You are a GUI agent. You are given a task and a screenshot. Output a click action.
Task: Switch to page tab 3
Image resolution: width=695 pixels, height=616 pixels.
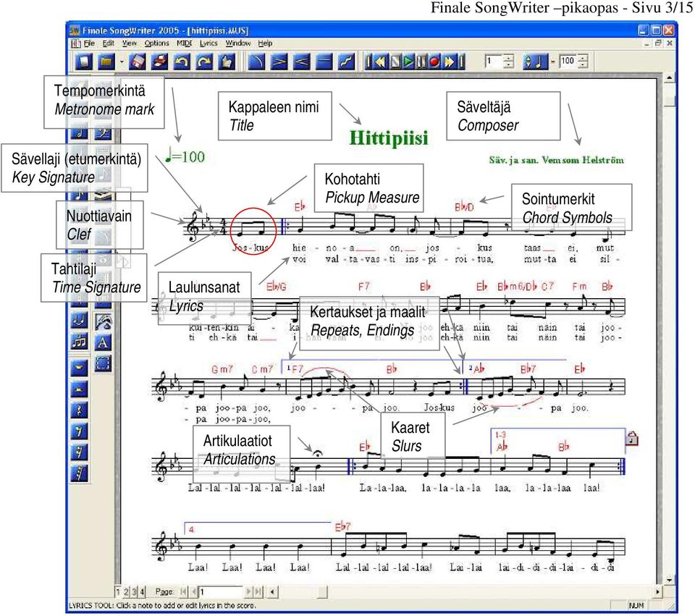coord(135,591)
